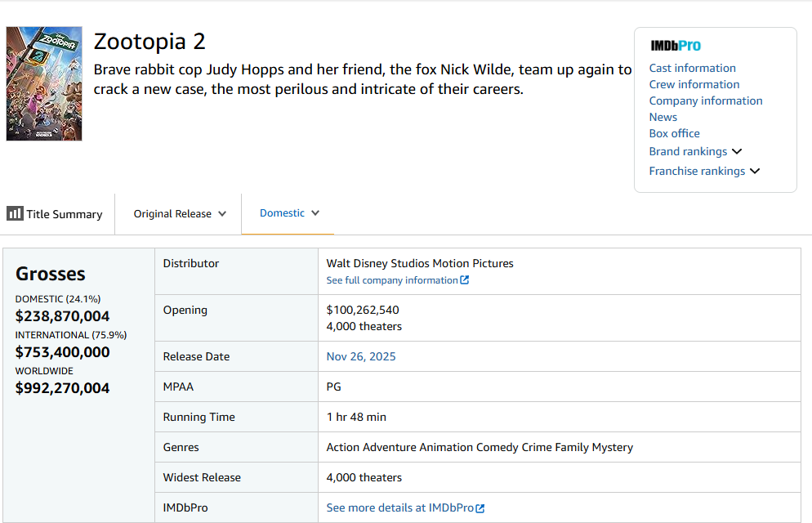Open Company information in IMDbPro box

click(705, 101)
